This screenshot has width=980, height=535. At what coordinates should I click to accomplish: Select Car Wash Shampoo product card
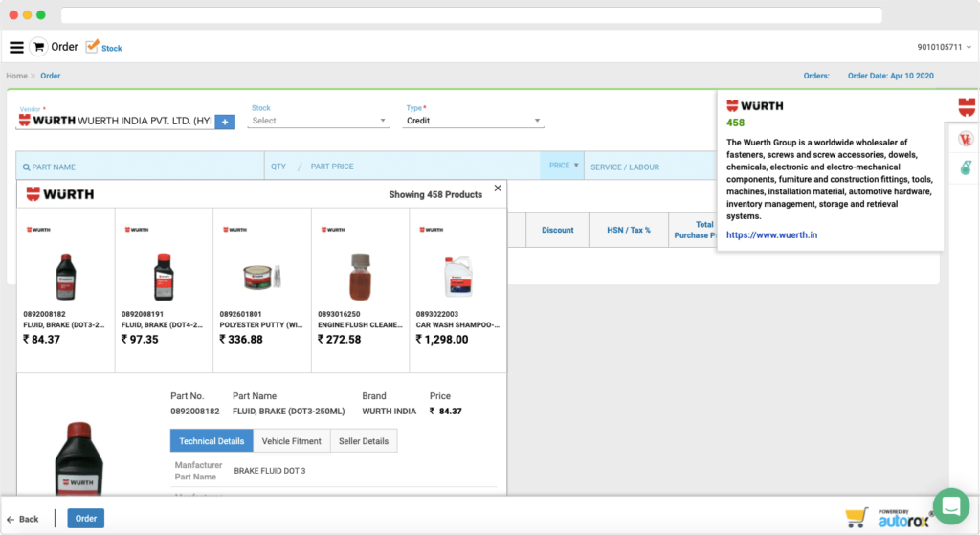pos(458,291)
